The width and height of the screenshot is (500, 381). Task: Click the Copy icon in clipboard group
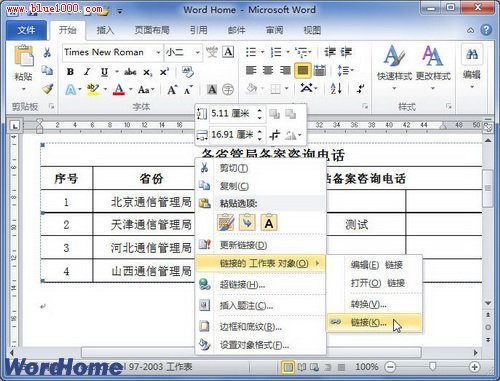pos(47,70)
